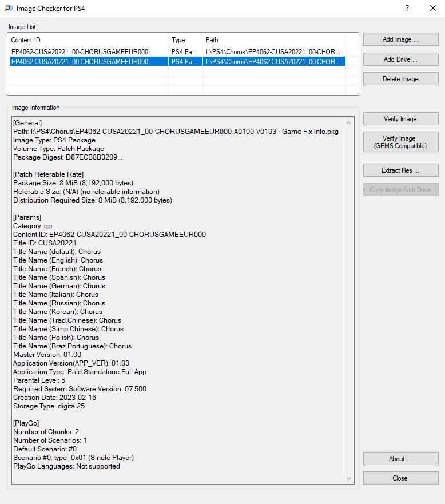Click the Image Checker app icon in title bar

[9, 9]
